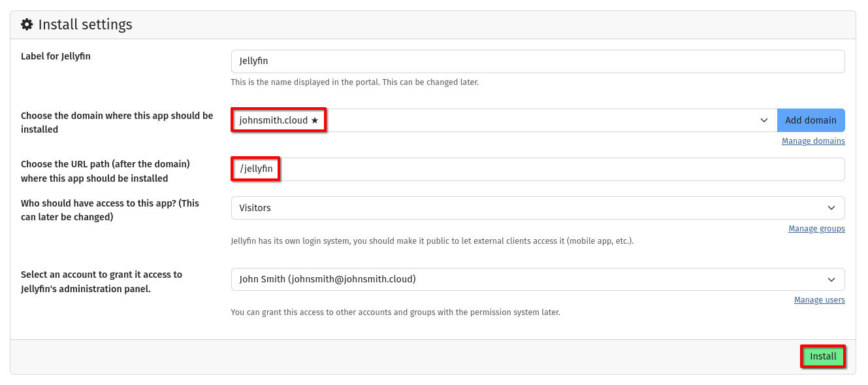Click the 'Install settings' heading text

click(85, 25)
